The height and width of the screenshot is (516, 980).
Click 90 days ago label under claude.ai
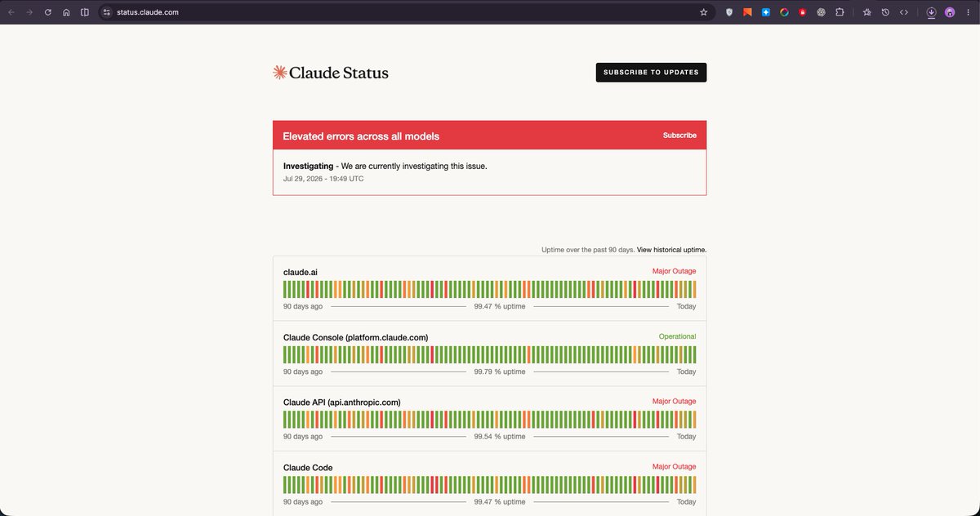303,306
